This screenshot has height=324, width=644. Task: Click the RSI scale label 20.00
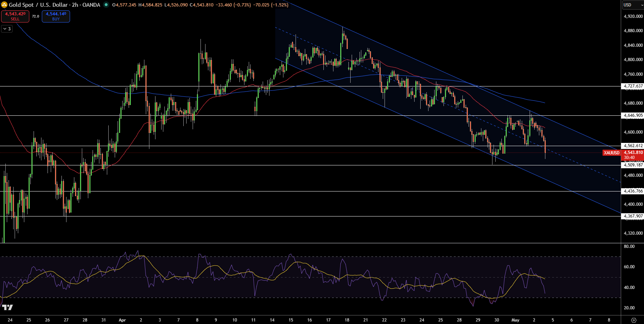click(x=629, y=308)
